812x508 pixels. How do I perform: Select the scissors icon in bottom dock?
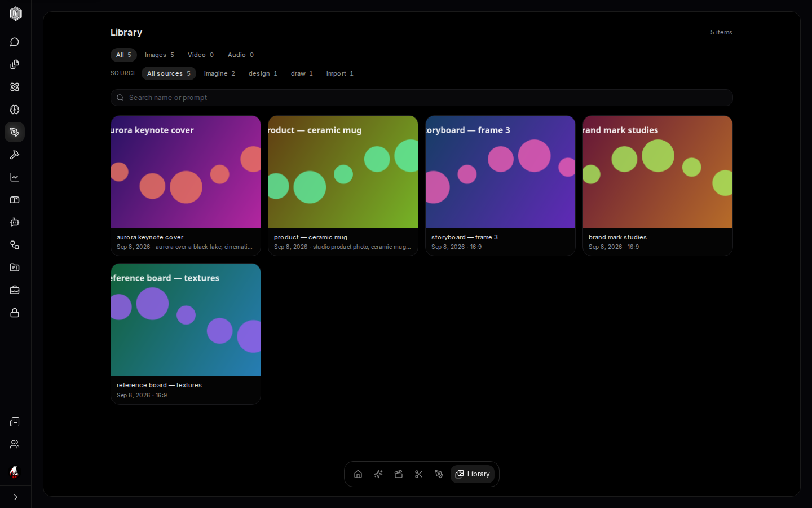(x=419, y=474)
